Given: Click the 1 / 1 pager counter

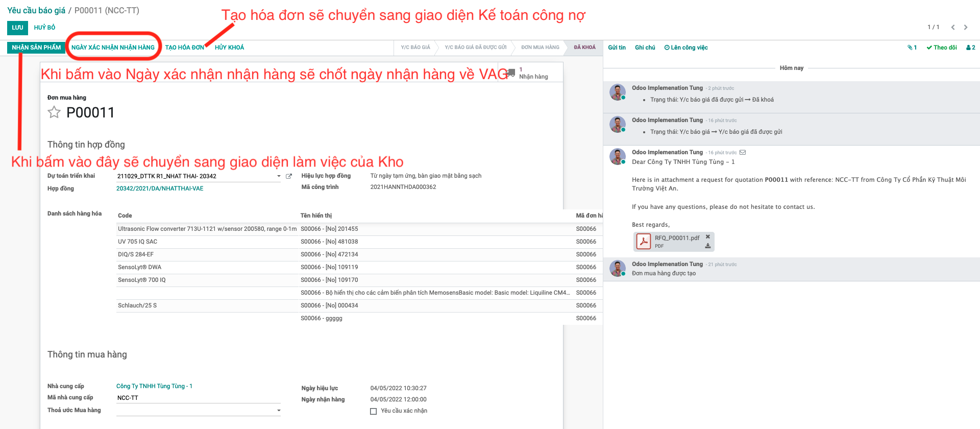Looking at the screenshot, I should (933, 27).
